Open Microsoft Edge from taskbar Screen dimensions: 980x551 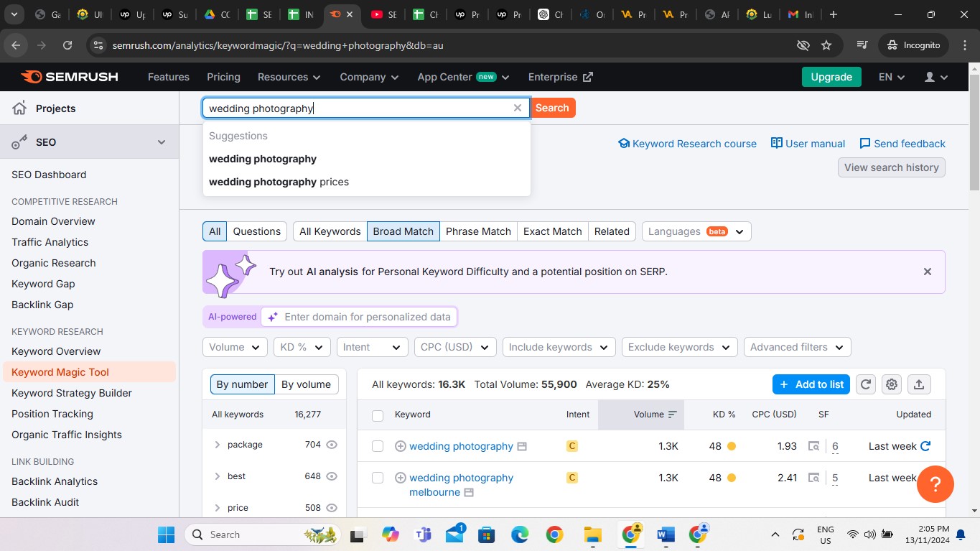519,534
